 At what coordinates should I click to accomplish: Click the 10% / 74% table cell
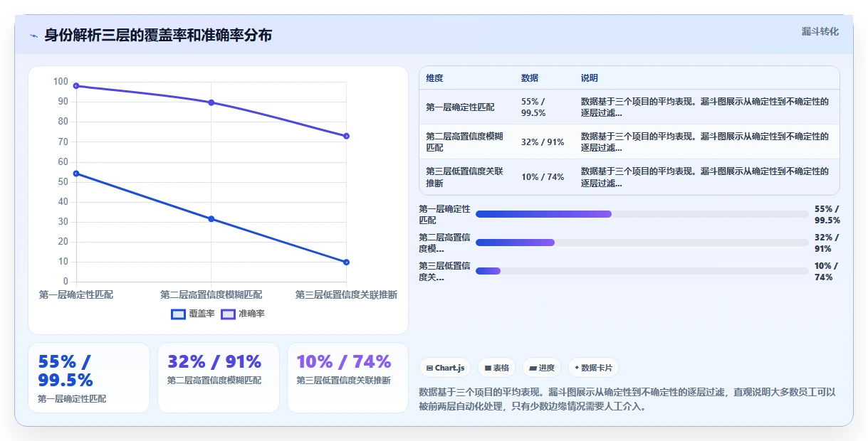545,177
